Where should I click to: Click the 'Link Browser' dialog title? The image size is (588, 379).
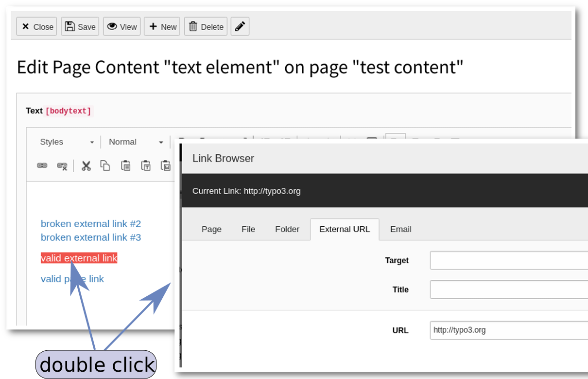223,158
